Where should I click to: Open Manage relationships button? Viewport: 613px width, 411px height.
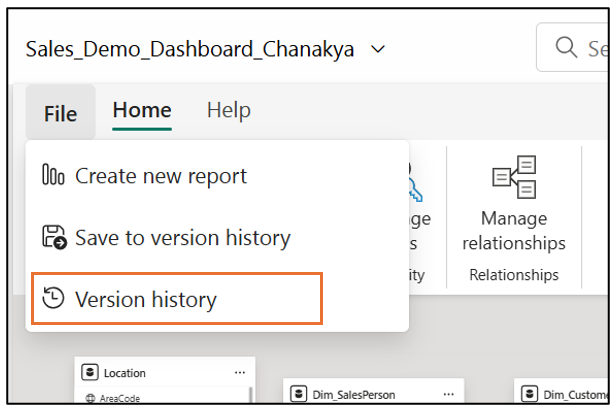click(514, 204)
